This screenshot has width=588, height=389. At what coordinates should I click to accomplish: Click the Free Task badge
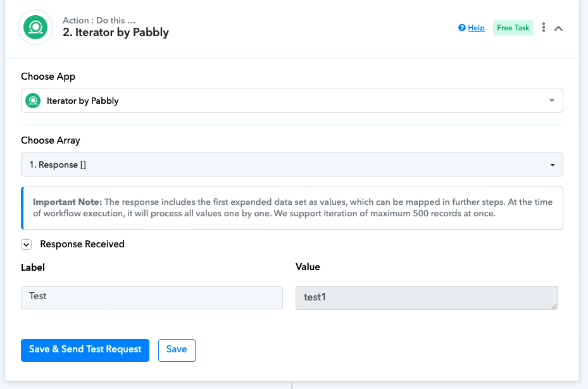pos(513,28)
